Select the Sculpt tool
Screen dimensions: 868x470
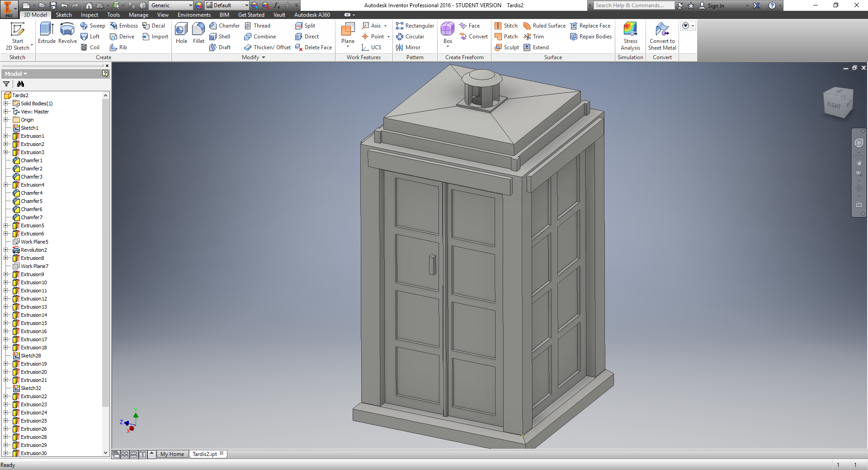507,47
